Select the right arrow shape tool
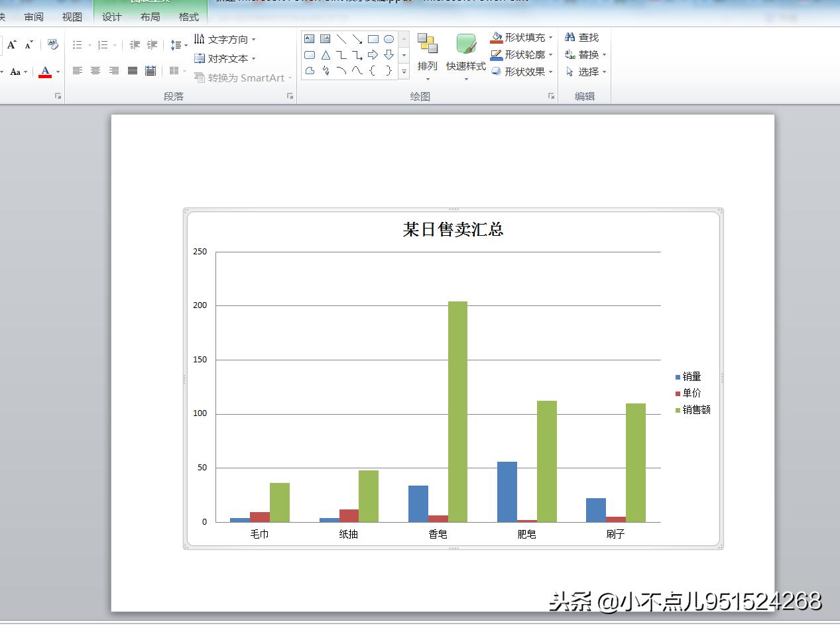 [372, 55]
